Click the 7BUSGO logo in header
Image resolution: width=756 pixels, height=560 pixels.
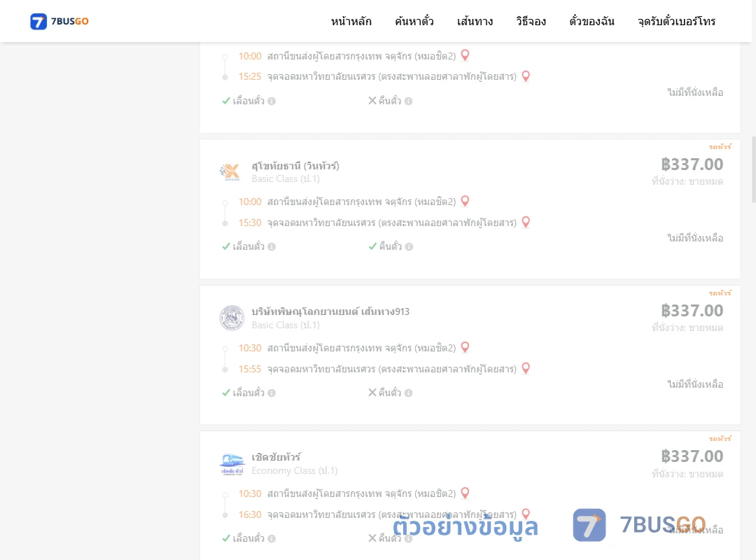59,21
